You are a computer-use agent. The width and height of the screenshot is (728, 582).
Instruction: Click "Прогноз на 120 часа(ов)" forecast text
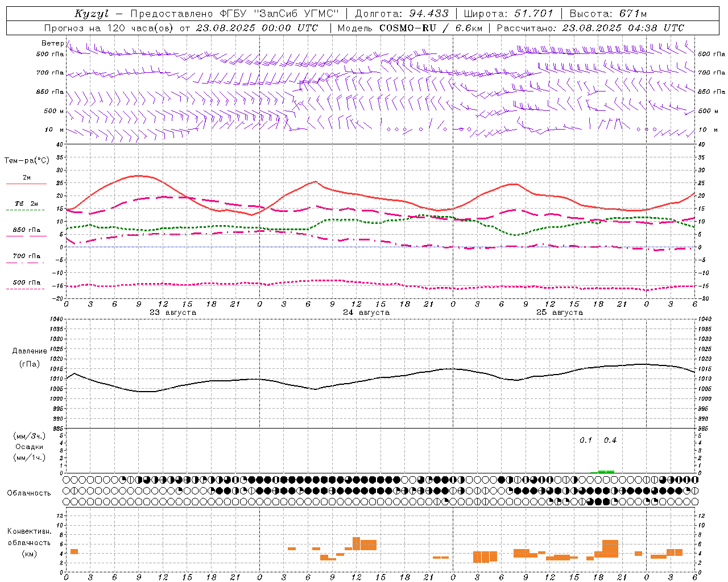[110, 28]
